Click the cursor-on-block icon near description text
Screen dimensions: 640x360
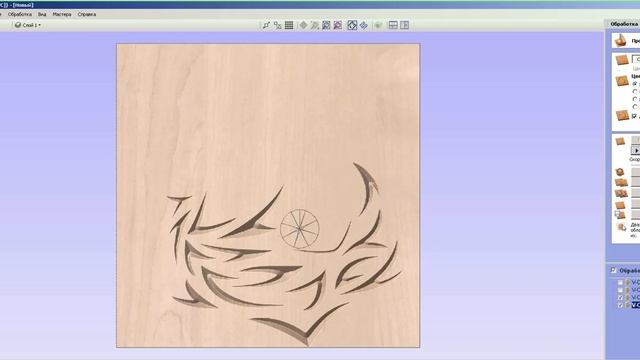[621, 227]
